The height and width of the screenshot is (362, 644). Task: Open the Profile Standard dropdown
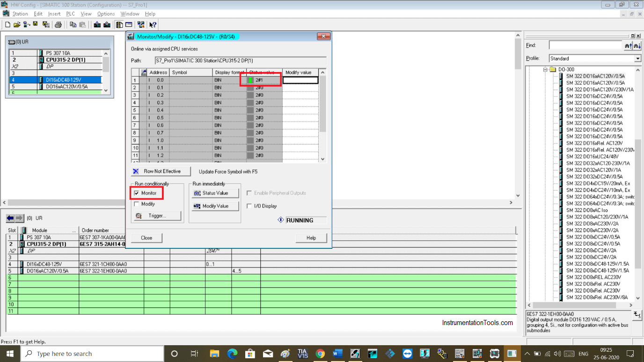637,58
